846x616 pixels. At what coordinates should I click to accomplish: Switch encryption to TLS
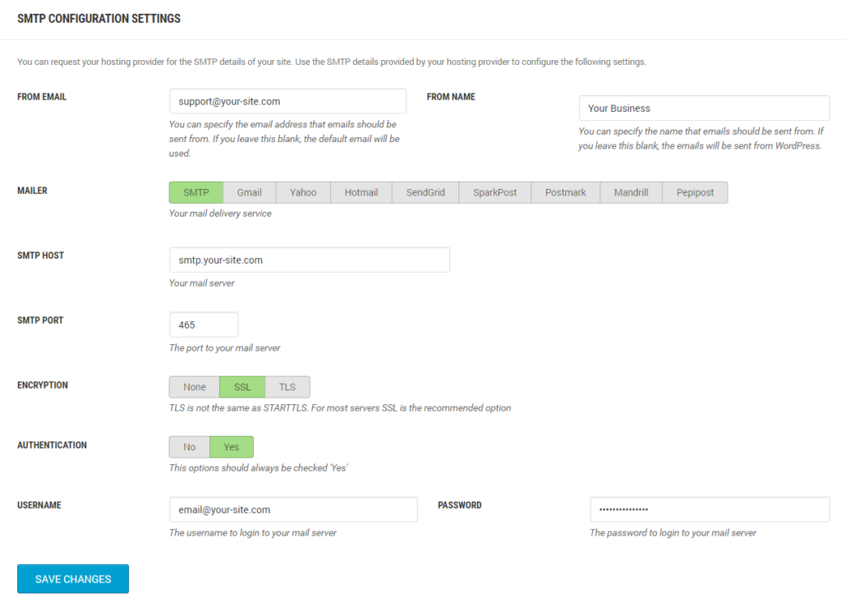[287, 387]
